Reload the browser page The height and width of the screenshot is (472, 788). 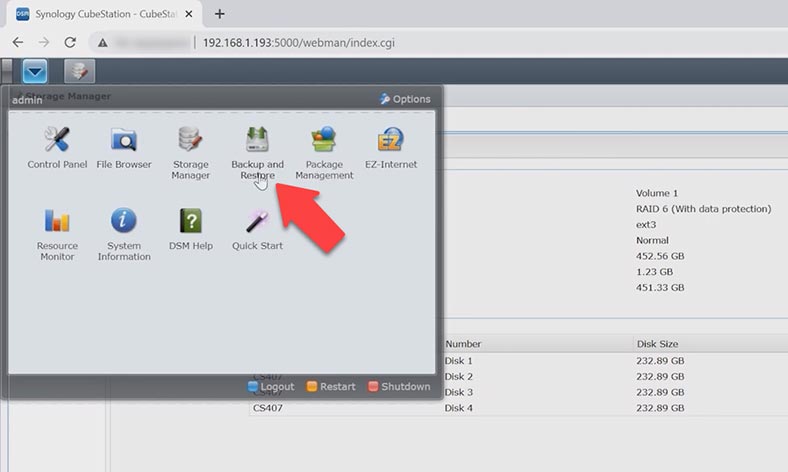pyautogui.click(x=70, y=43)
